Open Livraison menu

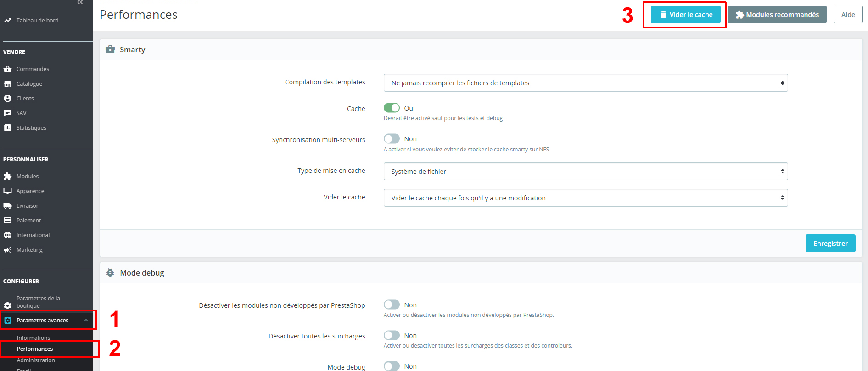[28, 206]
